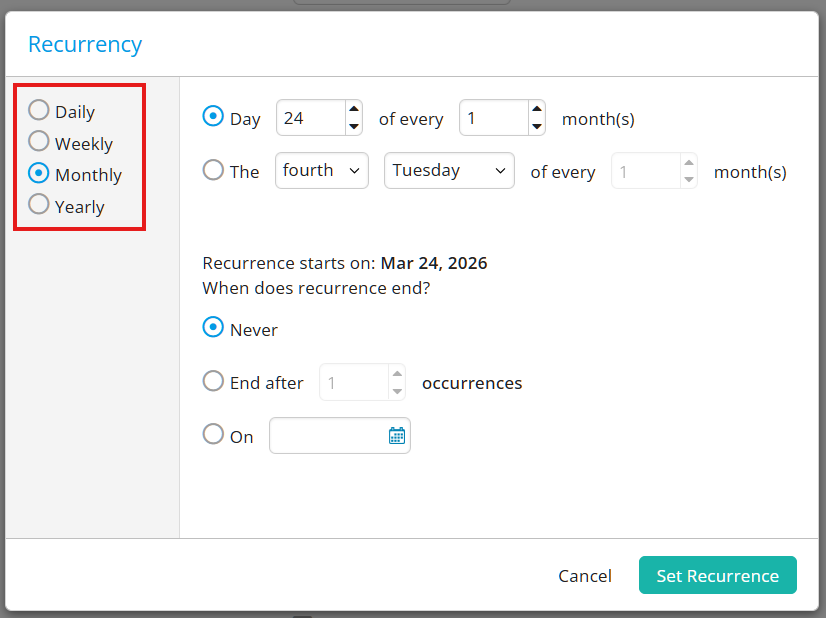Select the 'On' end date radio button
826x618 pixels.
[x=213, y=434]
